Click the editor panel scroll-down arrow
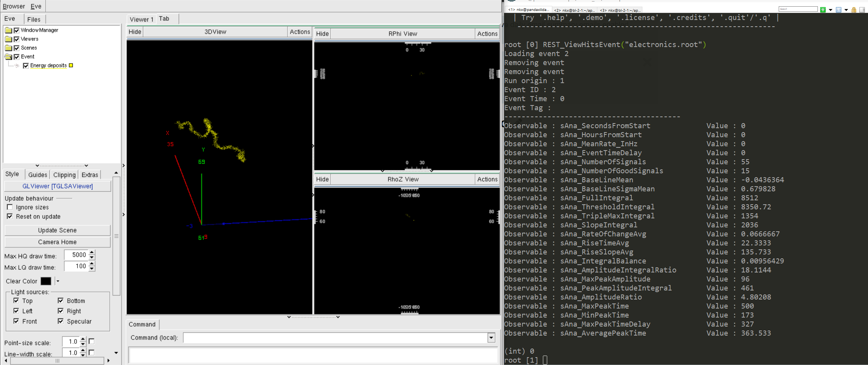The image size is (868, 365). pos(116,353)
